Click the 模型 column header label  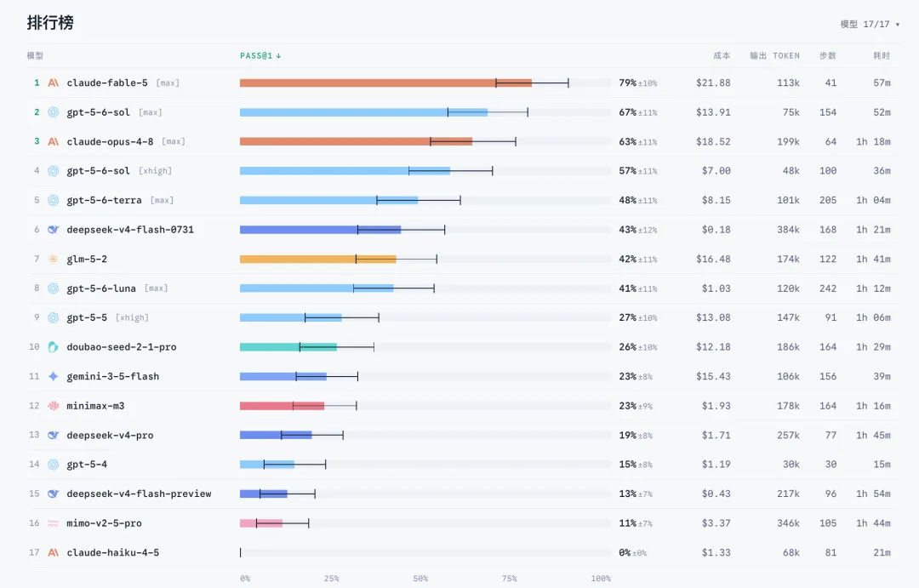(35, 55)
